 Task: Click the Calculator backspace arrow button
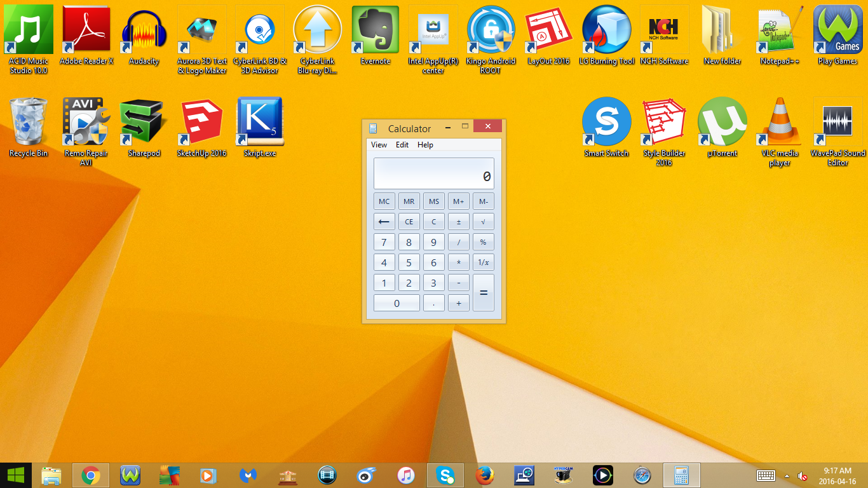384,222
